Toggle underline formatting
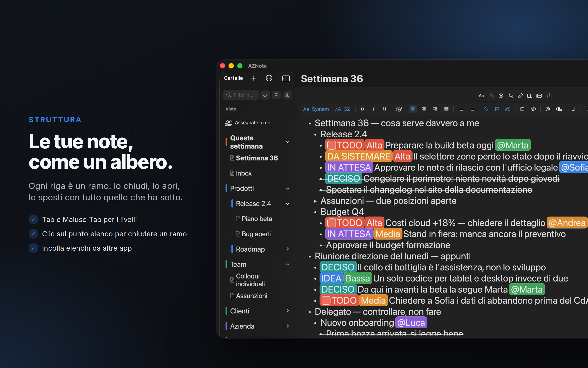Viewport: 588px width, 368px height. [x=384, y=109]
